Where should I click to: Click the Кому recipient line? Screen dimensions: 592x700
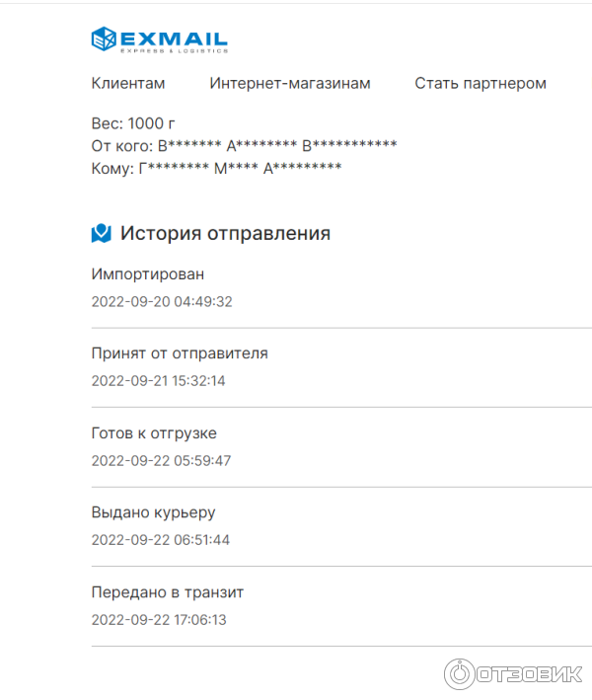tap(216, 169)
